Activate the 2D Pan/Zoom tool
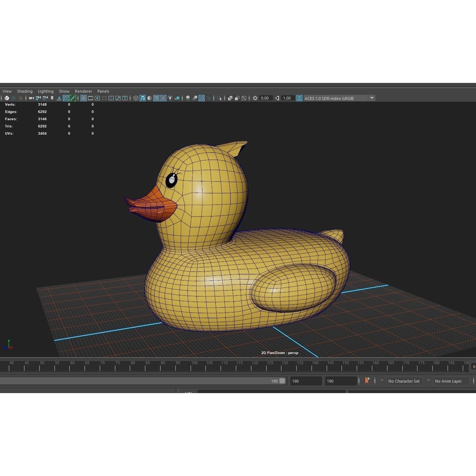 (66, 98)
